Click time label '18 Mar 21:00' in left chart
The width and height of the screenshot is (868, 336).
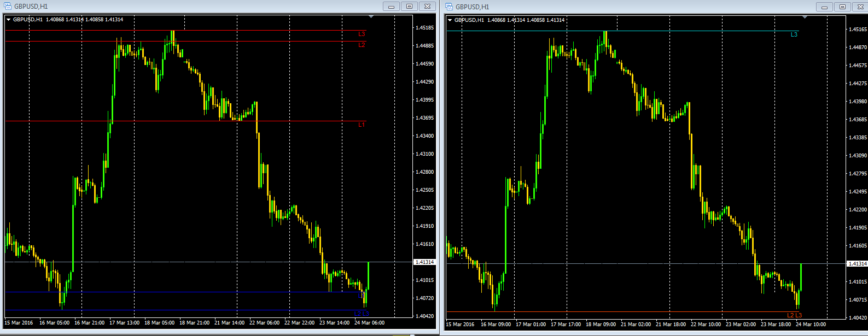point(194,323)
